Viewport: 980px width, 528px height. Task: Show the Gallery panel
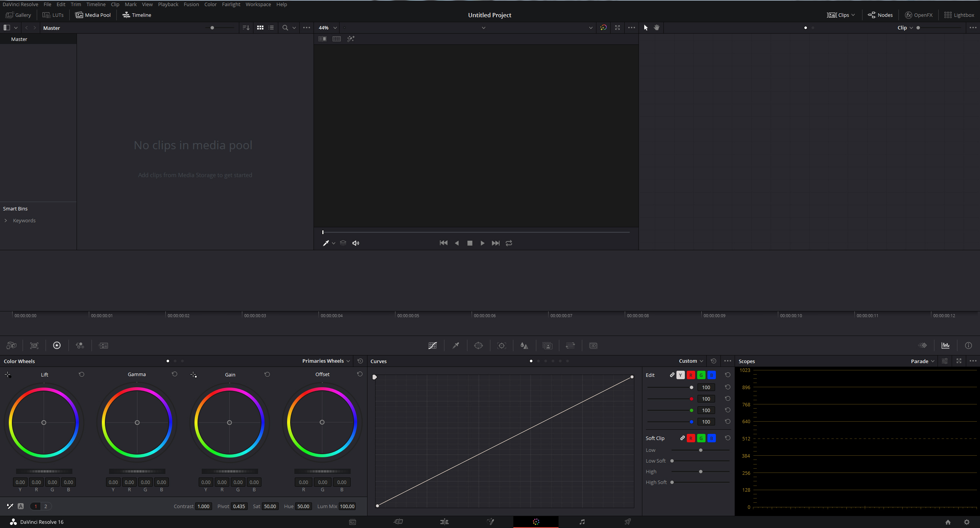18,15
